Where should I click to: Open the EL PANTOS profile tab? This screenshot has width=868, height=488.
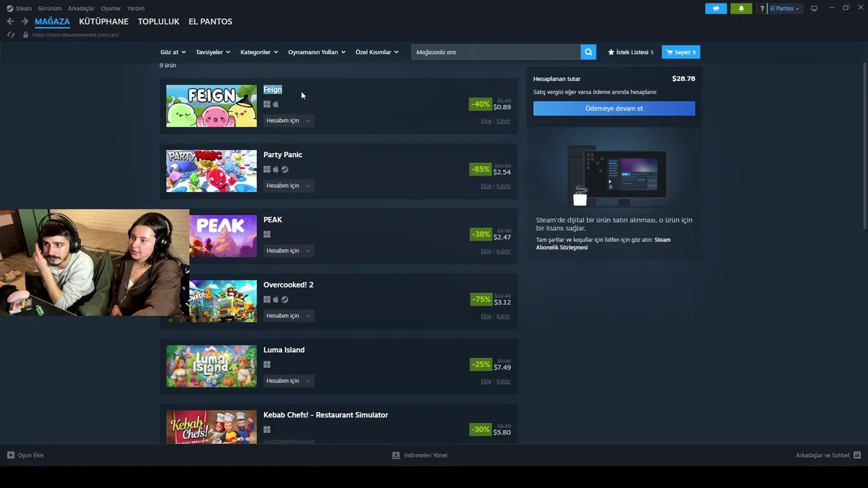point(210,22)
